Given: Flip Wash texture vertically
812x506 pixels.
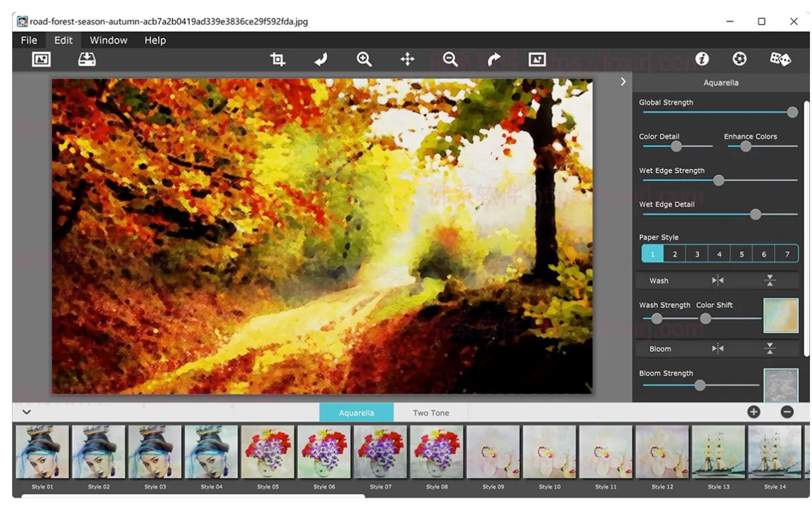Looking at the screenshot, I should point(770,280).
